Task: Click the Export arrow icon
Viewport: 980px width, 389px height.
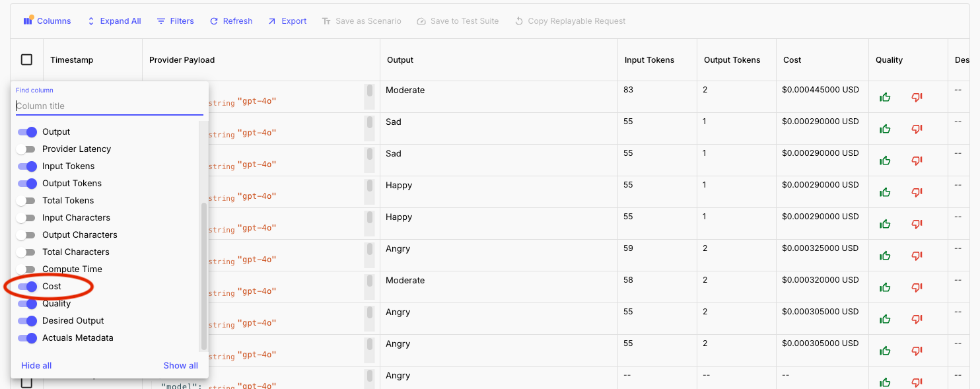Action: (x=272, y=21)
